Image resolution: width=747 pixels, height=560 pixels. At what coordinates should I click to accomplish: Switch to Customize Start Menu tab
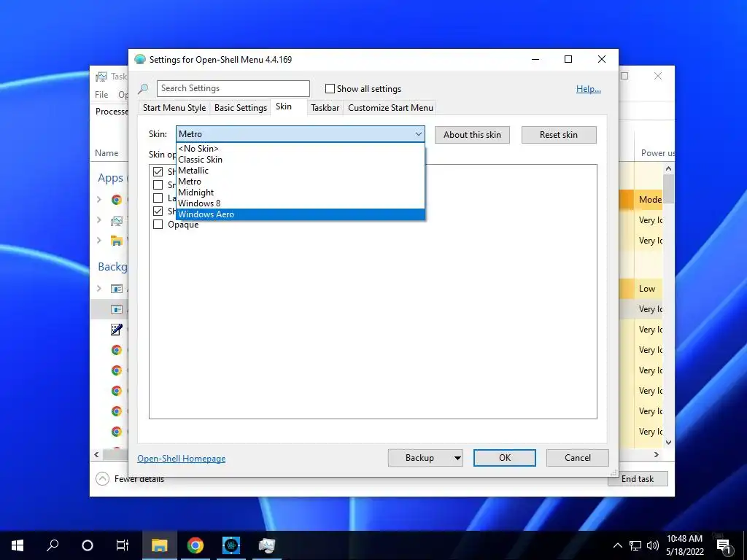[391, 108]
